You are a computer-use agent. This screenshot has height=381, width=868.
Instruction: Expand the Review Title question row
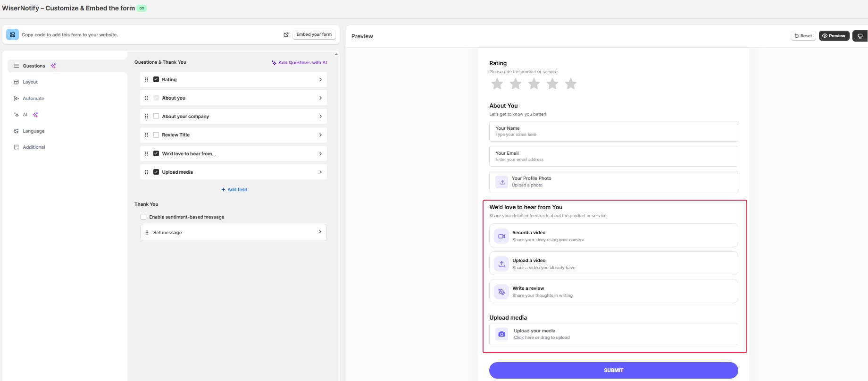(x=320, y=135)
